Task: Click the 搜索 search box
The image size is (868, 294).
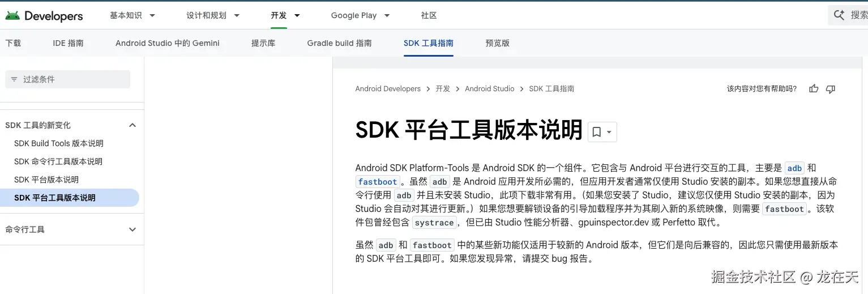Action: pyautogui.click(x=848, y=15)
